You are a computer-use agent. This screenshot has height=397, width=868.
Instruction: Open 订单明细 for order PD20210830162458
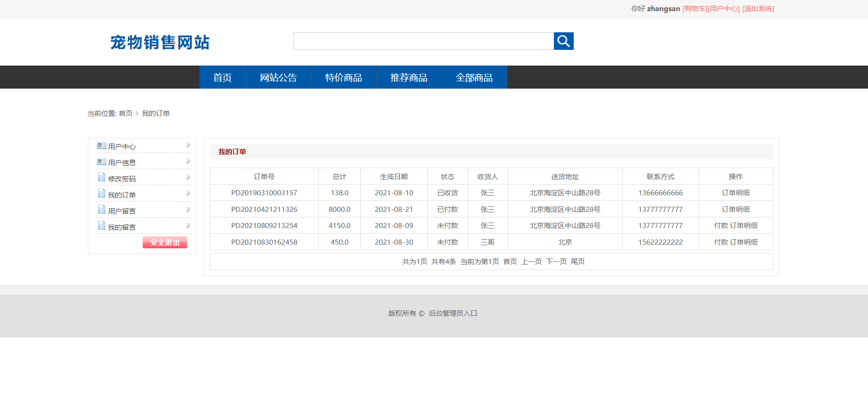coord(744,242)
